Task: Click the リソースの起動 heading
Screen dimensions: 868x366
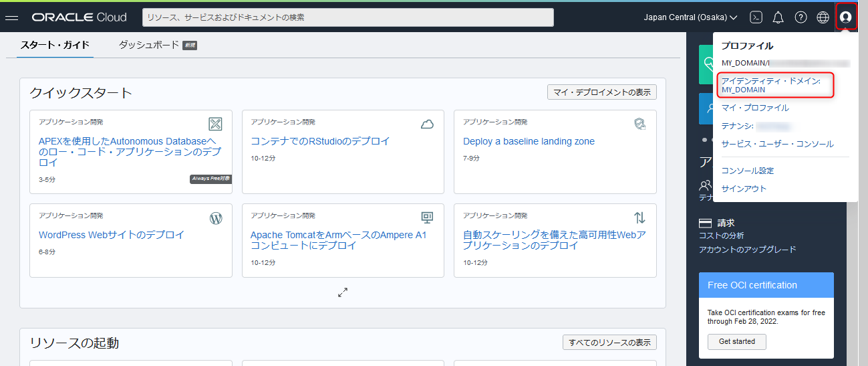Action: [x=74, y=343]
